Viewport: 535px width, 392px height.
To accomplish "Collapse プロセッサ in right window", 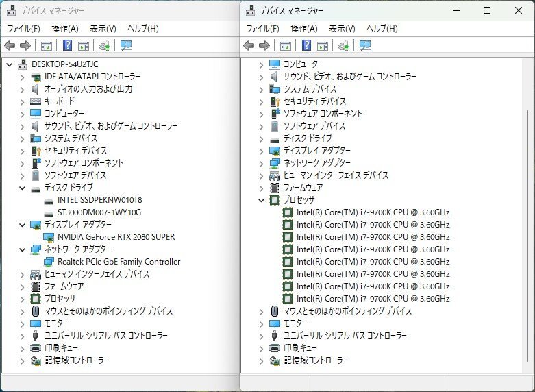I will point(262,200).
